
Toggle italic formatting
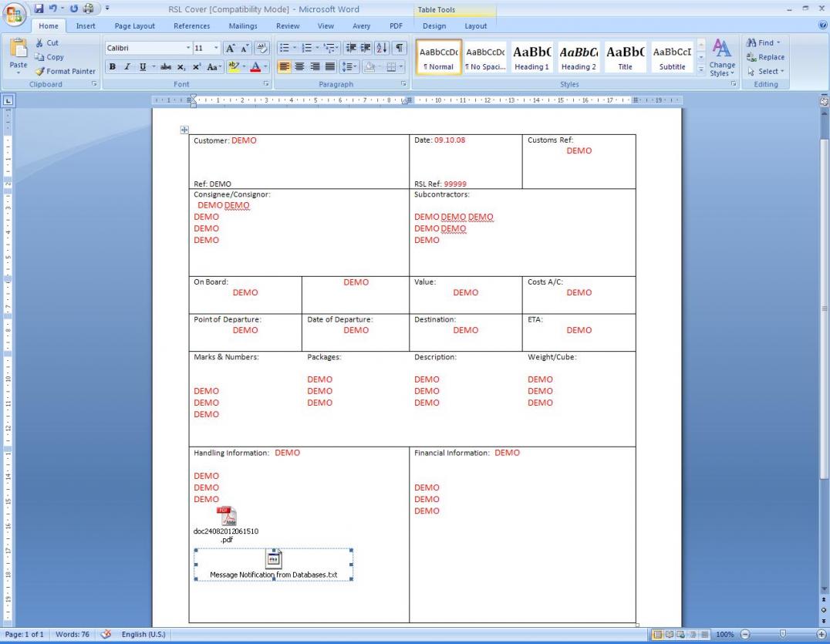pos(127,66)
